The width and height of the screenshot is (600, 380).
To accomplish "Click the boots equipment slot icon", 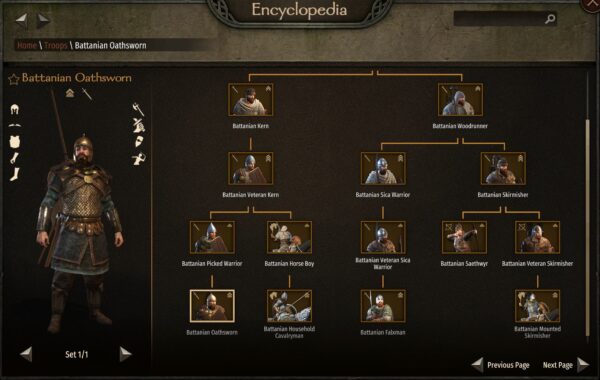I will (x=15, y=175).
